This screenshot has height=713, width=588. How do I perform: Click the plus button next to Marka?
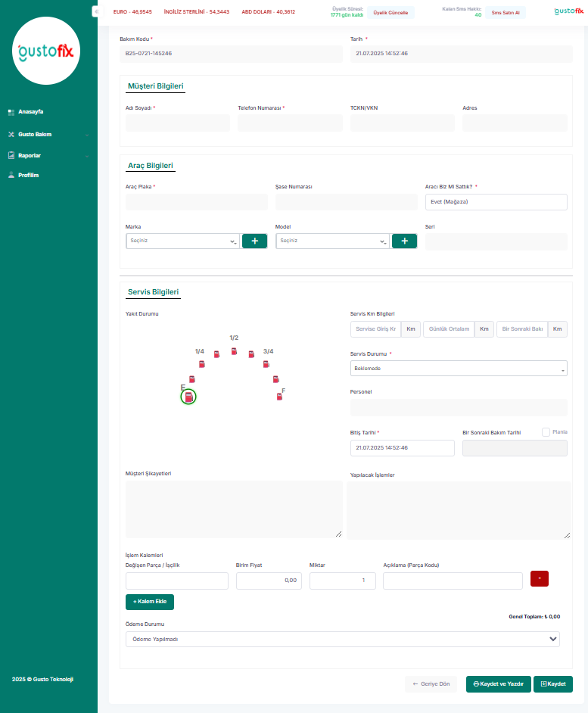click(x=254, y=241)
